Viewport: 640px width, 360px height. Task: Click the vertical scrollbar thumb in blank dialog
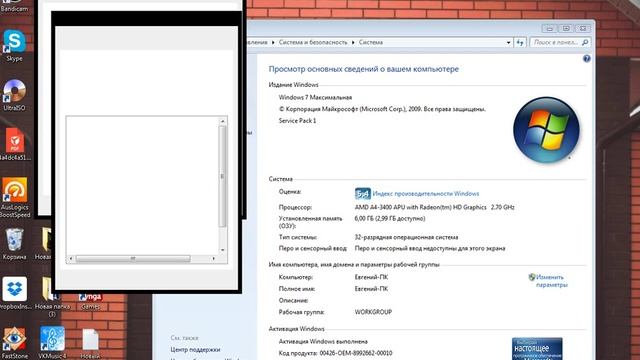pos(222,176)
